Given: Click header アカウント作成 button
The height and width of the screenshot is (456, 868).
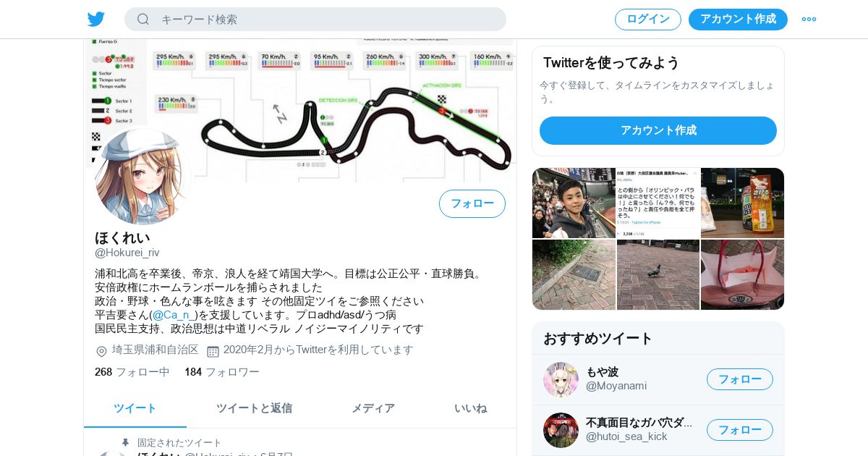Looking at the screenshot, I should [738, 20].
